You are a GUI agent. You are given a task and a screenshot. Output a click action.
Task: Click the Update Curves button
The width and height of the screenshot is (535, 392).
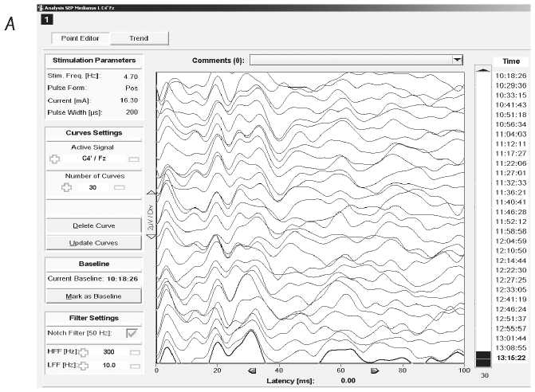93,243
